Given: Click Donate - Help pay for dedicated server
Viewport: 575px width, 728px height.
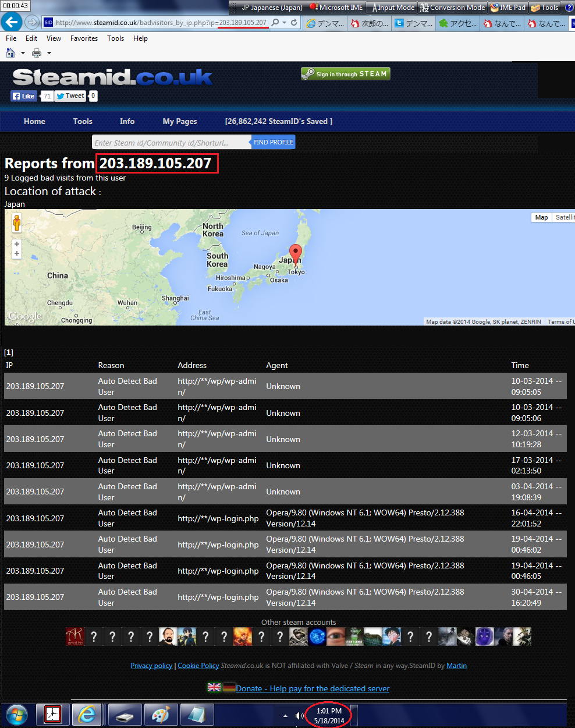Looking at the screenshot, I should [x=313, y=688].
